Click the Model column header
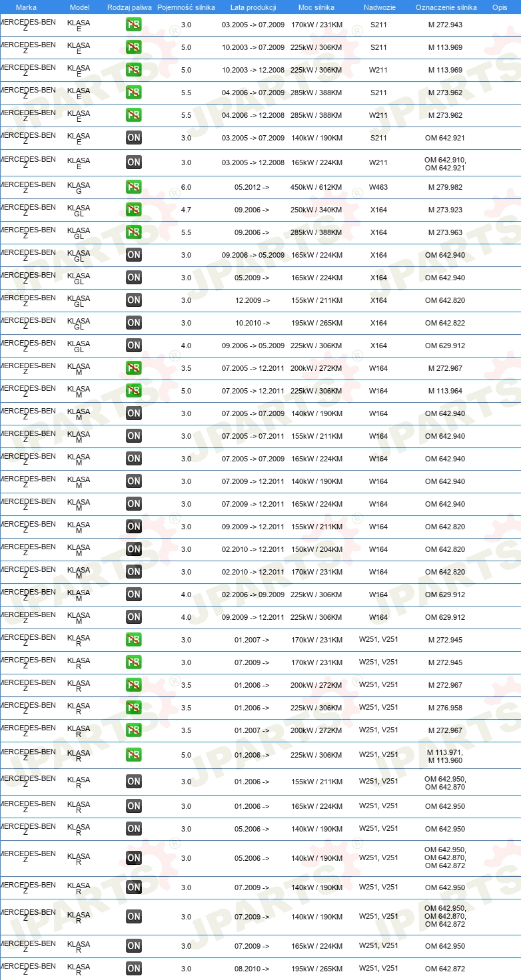Screen dimensions: 521x980 [80, 7]
